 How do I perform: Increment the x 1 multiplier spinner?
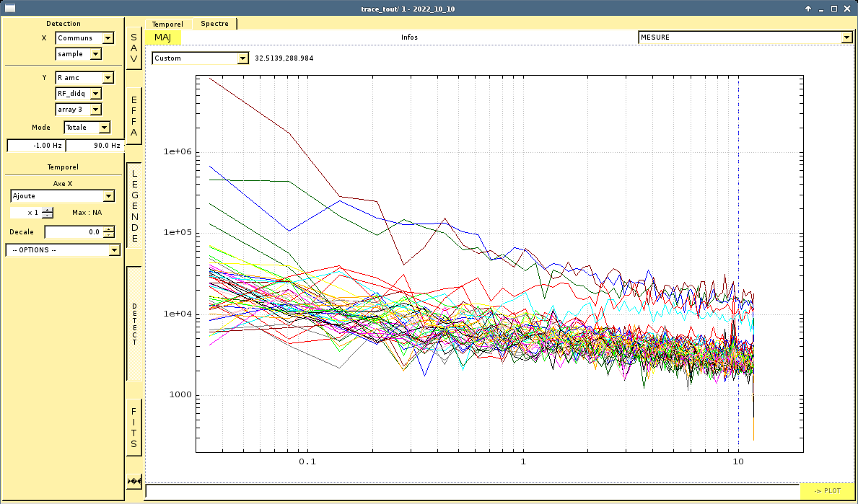(x=48, y=210)
